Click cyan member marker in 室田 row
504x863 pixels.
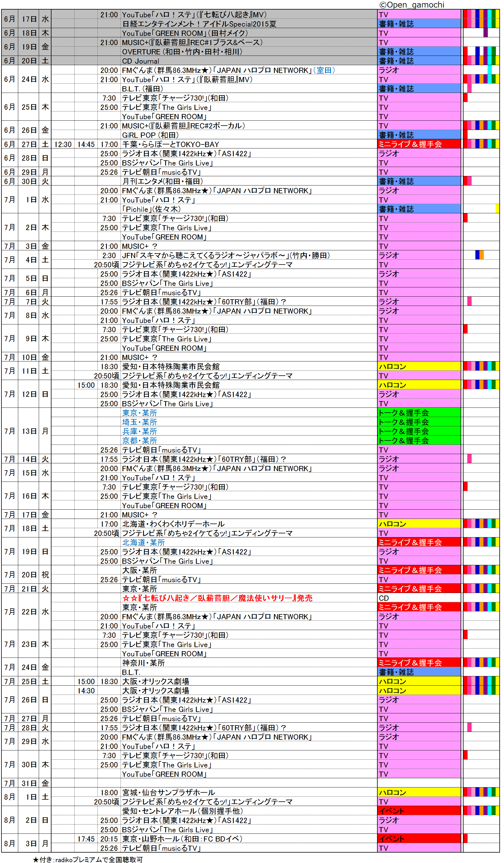490,69
